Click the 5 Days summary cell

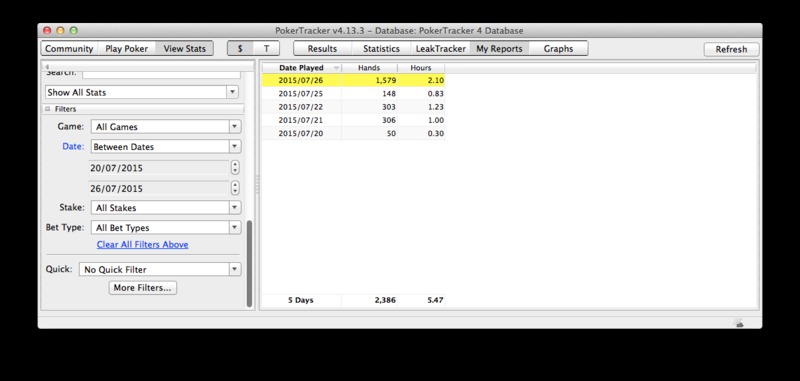(x=301, y=300)
